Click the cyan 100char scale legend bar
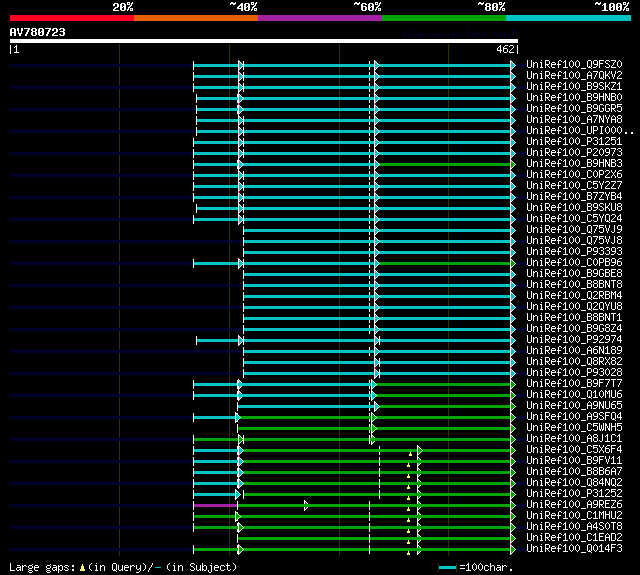 tap(448, 567)
